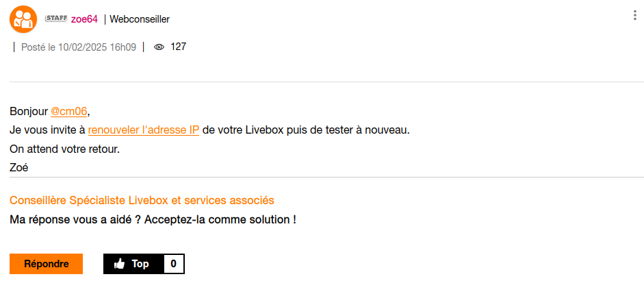Open the three-dot post options menu
The height and width of the screenshot is (281, 644).
click(x=636, y=16)
